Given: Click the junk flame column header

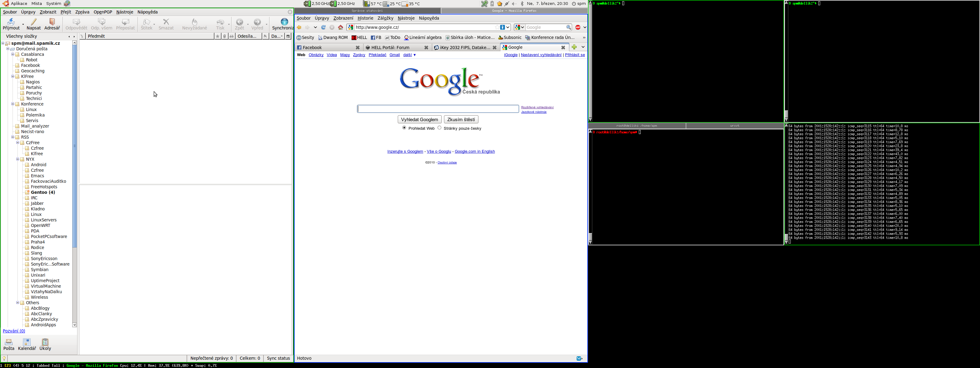Looking at the screenshot, I should click(265, 36).
